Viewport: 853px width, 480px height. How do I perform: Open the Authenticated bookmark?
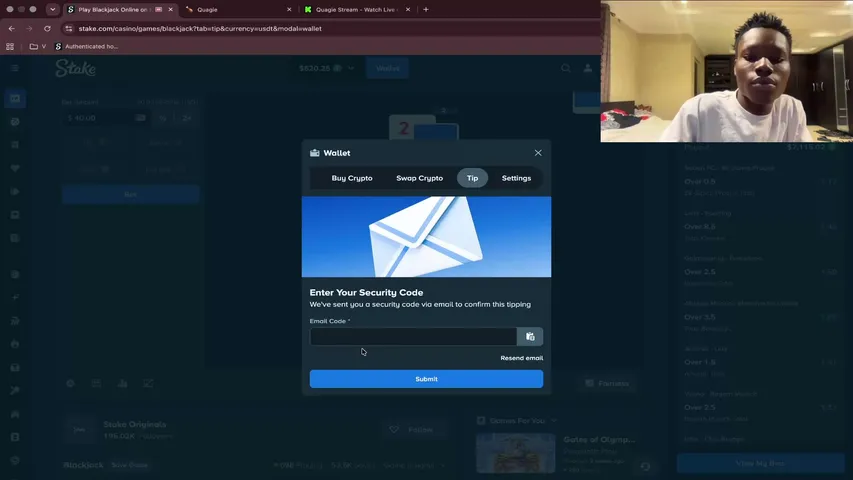click(86, 46)
